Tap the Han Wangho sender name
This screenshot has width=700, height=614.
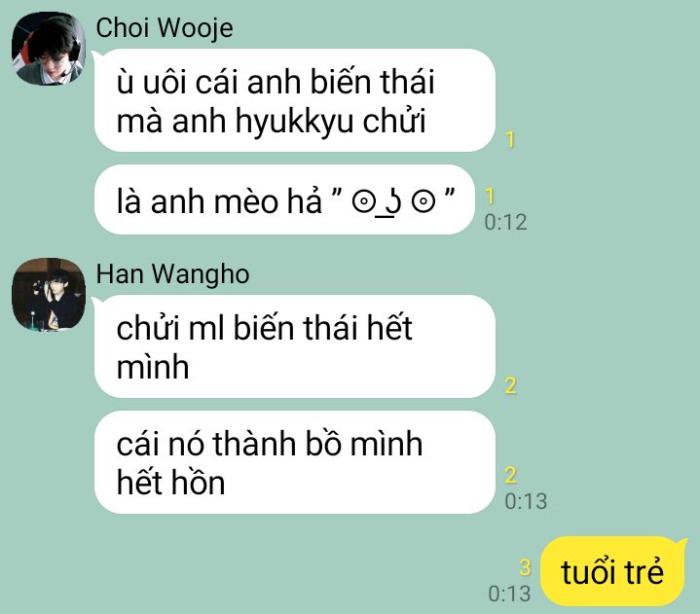172,274
